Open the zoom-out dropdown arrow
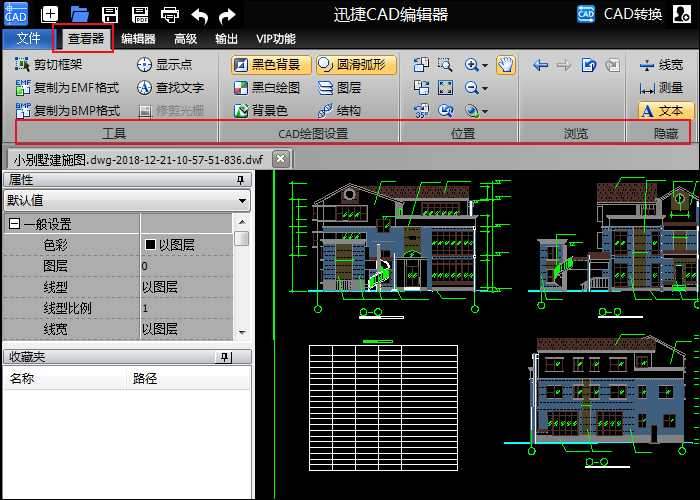700x500 pixels. tap(485, 89)
